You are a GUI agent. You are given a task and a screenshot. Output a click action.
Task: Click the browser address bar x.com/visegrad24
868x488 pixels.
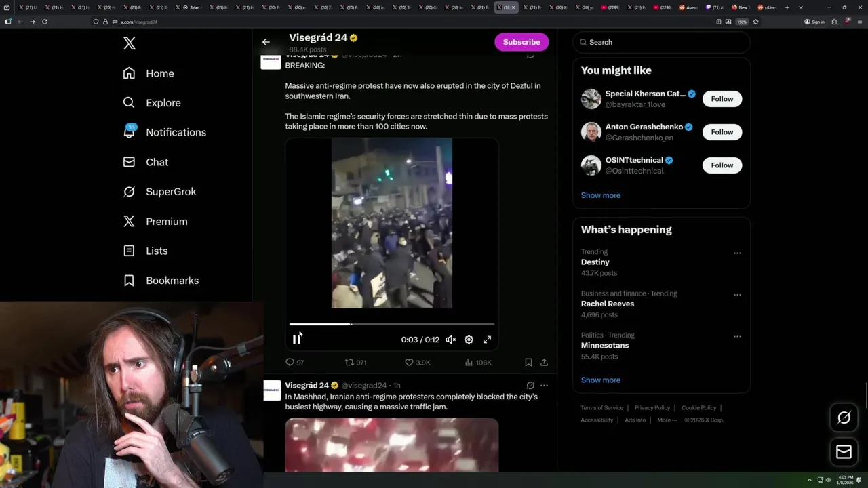tap(407, 22)
